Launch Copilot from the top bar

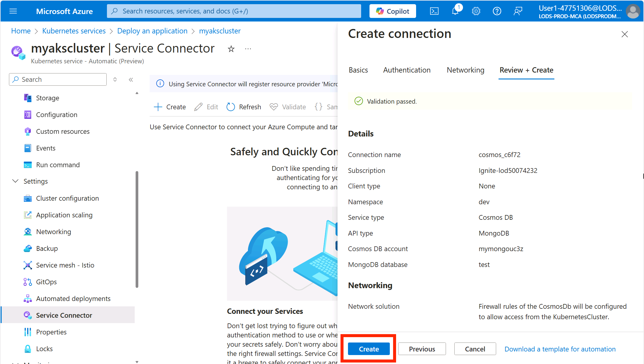pyautogui.click(x=392, y=11)
